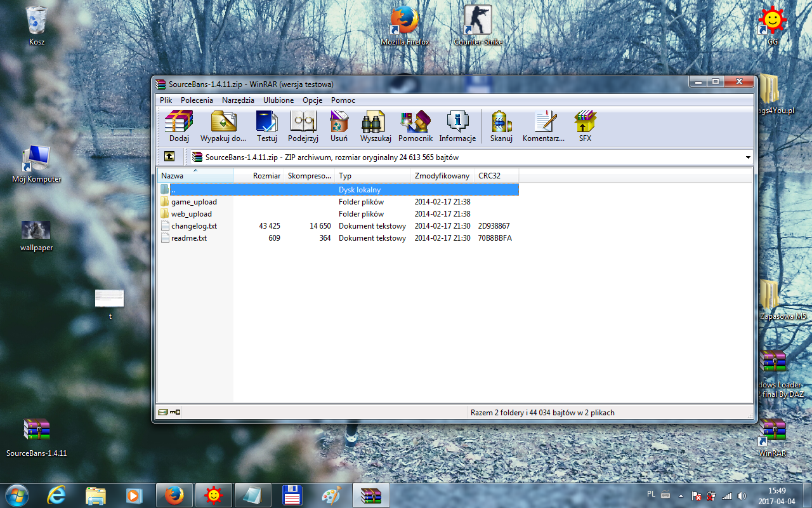This screenshot has width=812, height=508.
Task: Open the Wyszukaj (Find) binoculars tool
Action: [376, 126]
